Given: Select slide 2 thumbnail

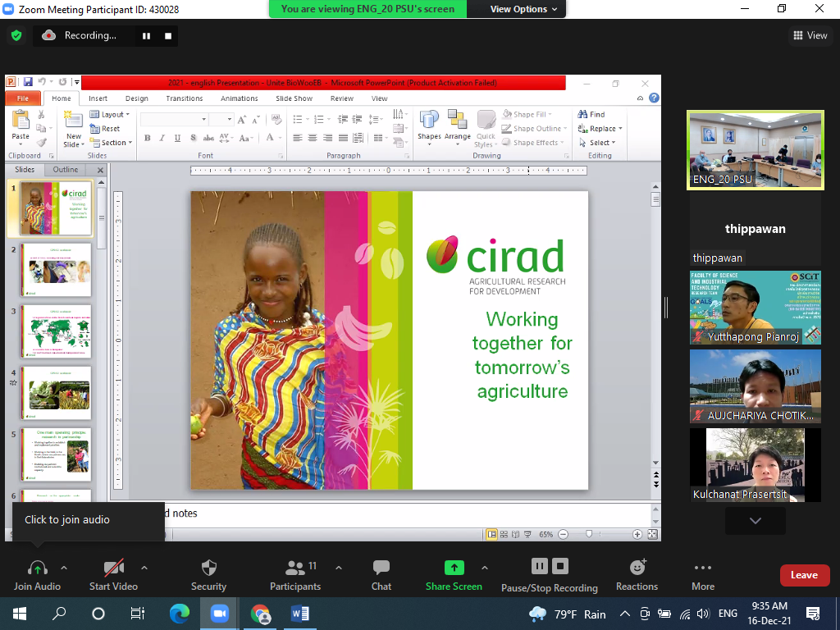Looking at the screenshot, I should [57, 270].
